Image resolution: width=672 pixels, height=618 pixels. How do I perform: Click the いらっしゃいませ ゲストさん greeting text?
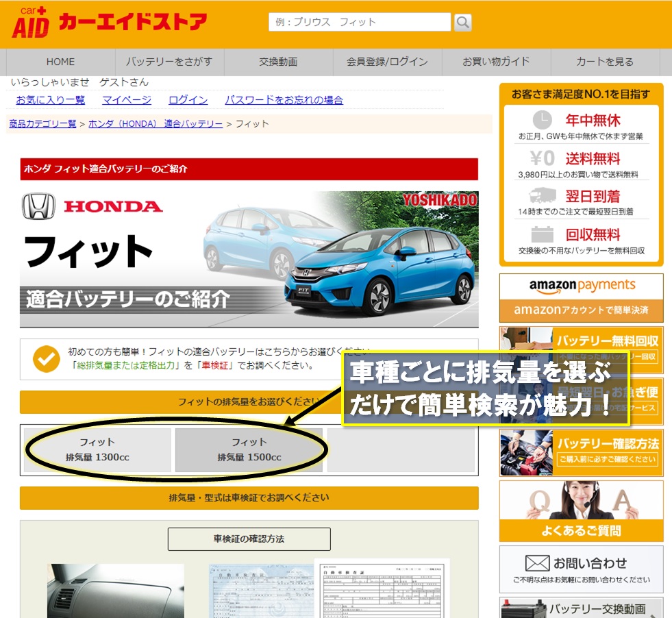click(x=79, y=82)
